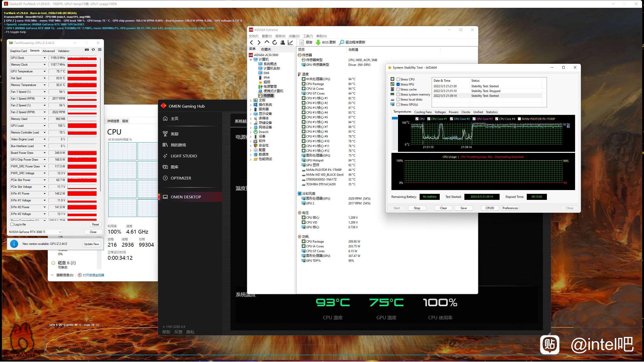Open AIDA64 user/favorites person icon
The height and width of the screenshot is (362, 644).
click(x=283, y=42)
